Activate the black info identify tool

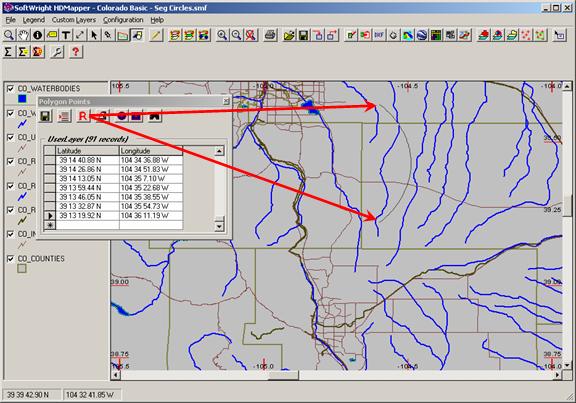(x=37, y=35)
